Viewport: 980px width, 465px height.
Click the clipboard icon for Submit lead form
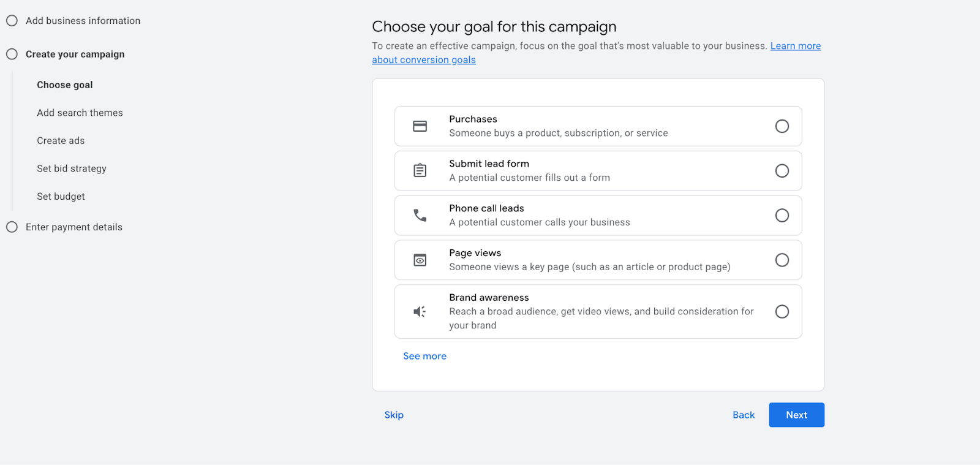[420, 170]
